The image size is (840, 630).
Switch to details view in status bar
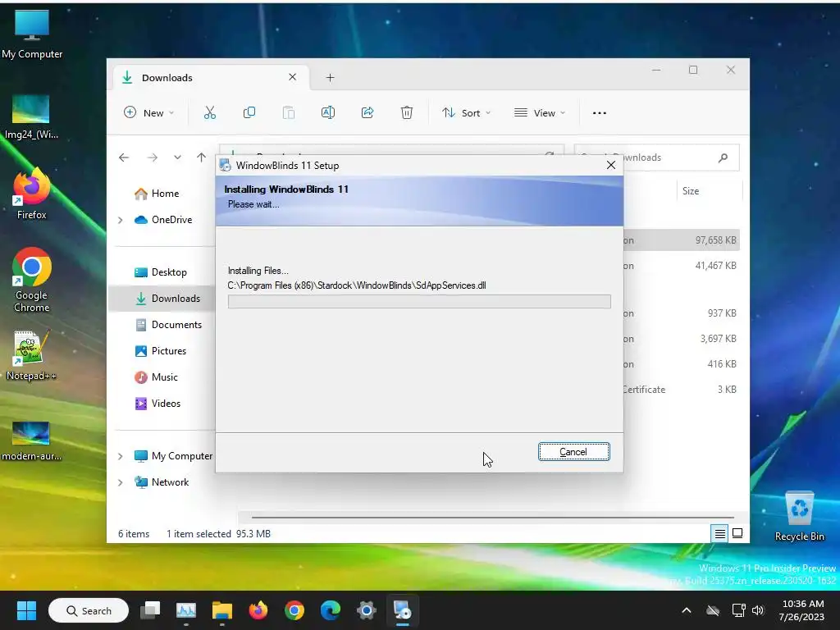719,533
